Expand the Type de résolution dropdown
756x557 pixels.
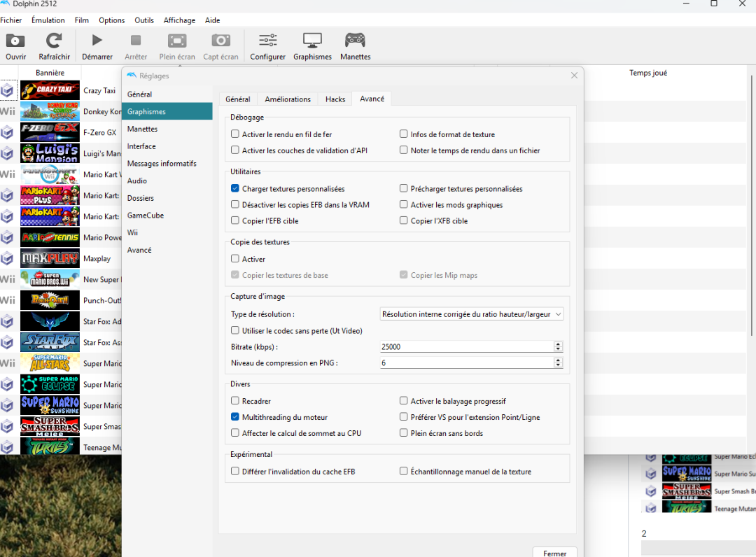[x=472, y=315]
